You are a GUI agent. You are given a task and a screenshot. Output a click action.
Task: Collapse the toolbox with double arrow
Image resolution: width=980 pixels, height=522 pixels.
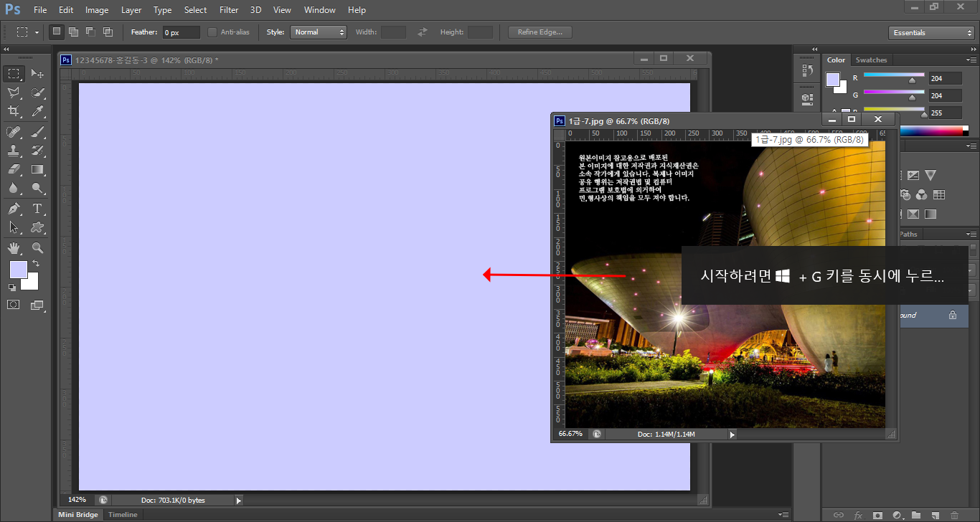tap(6, 49)
